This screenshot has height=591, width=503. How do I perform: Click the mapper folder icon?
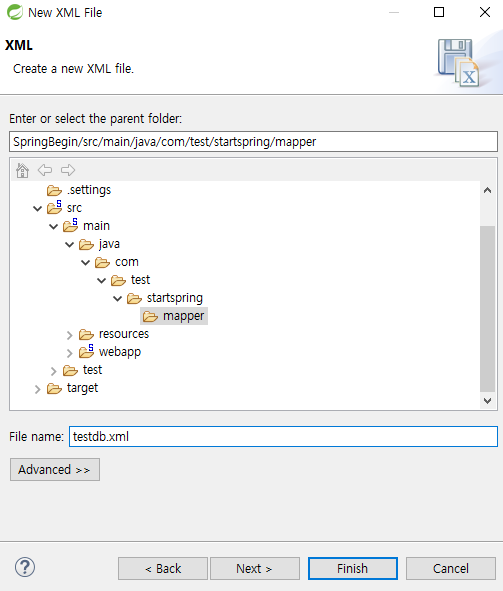coord(150,316)
